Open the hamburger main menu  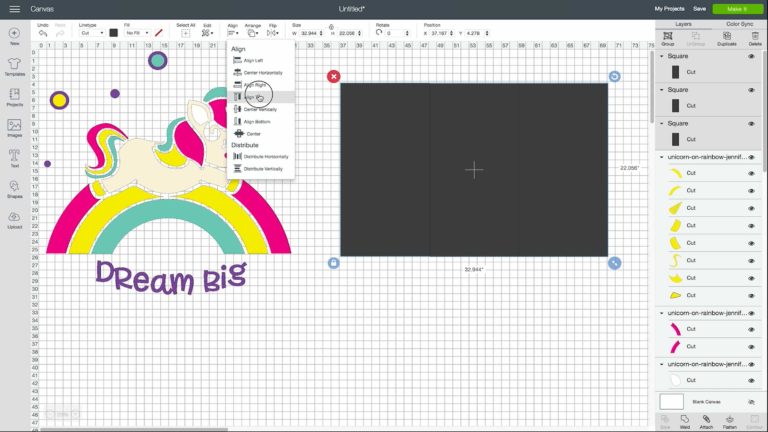[15, 9]
